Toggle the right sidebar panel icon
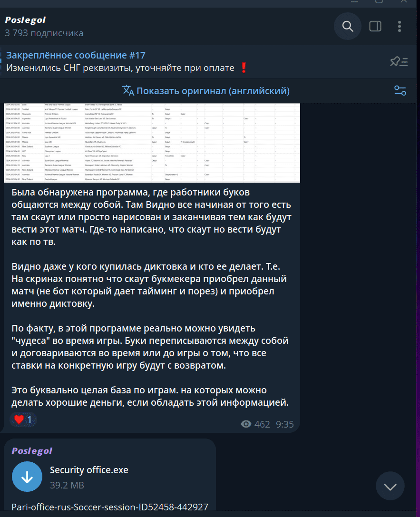 pyautogui.click(x=375, y=26)
